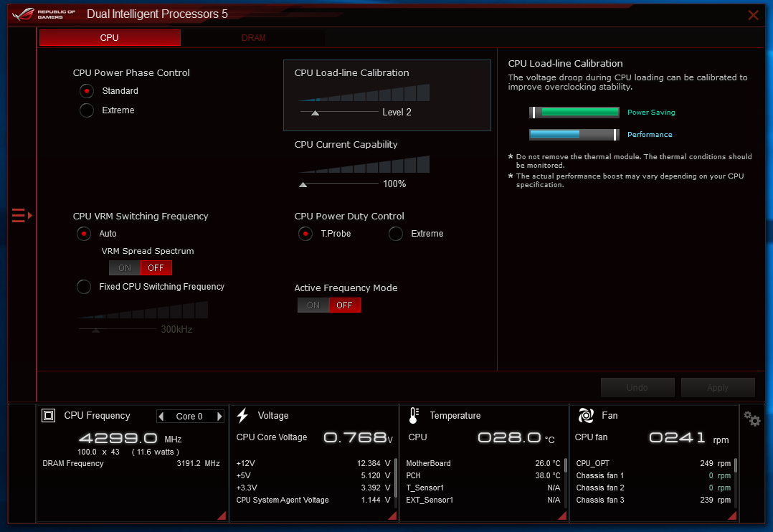Click the Voltage lightning bolt icon
Image resolution: width=773 pixels, height=532 pixels.
click(242, 416)
